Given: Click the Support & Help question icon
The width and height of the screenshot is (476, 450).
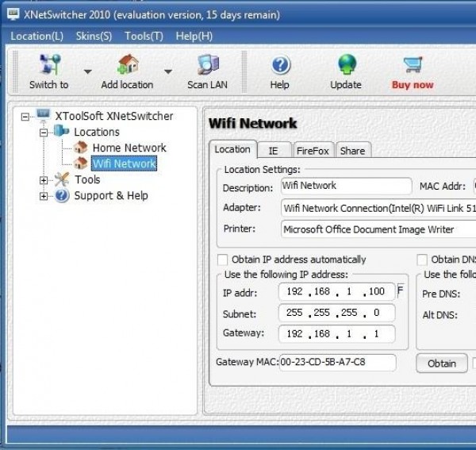Looking at the screenshot, I should [x=62, y=195].
